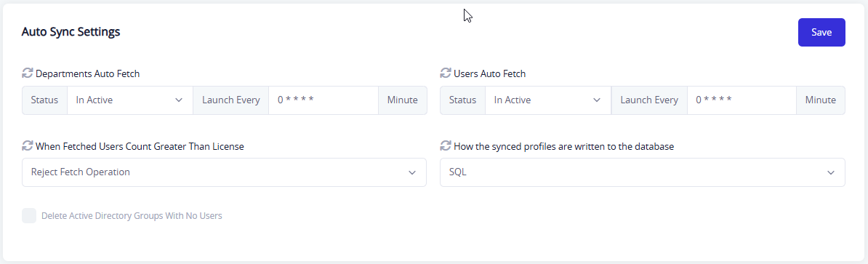This screenshot has width=868, height=264.
Task: Open Departments Auto Fetch Status dropdown
Action: point(130,100)
